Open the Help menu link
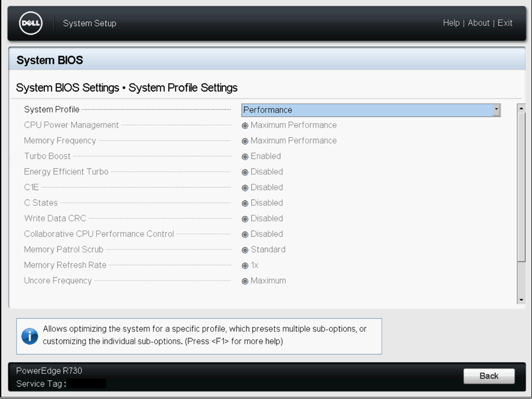 tap(451, 23)
